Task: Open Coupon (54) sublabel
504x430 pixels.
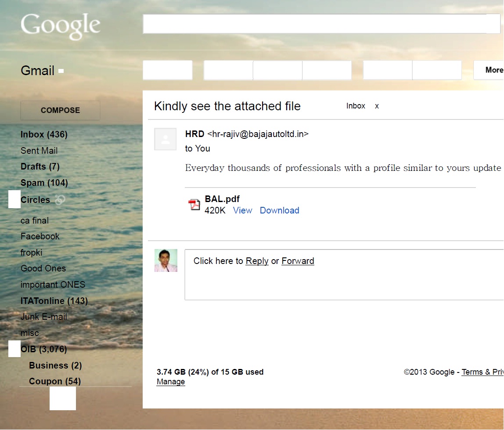Action: tap(54, 381)
